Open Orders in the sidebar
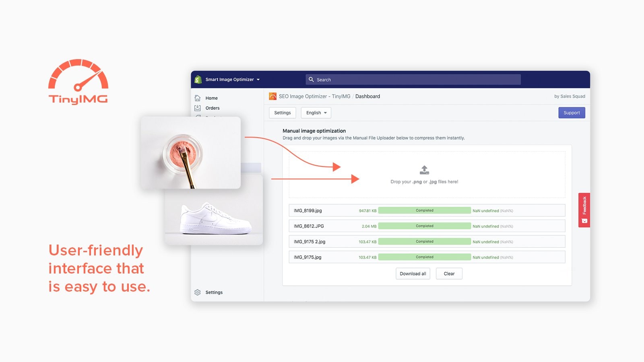Viewport: 644px width, 362px height. point(213,108)
